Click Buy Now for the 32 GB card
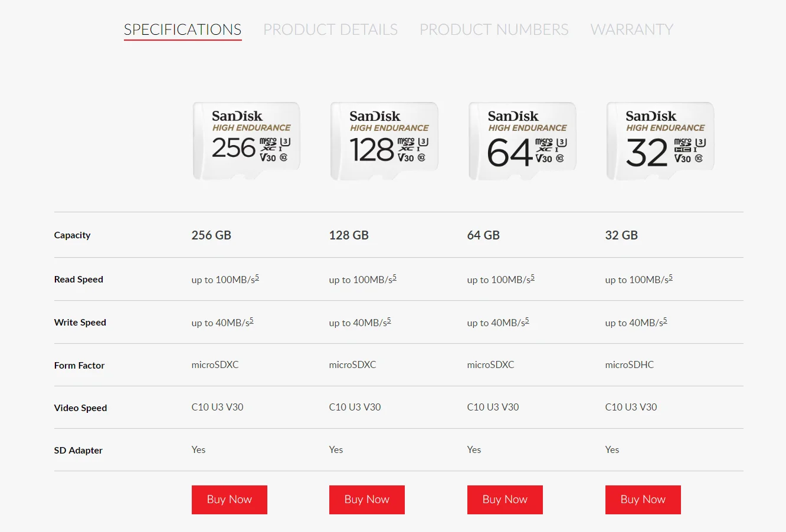The width and height of the screenshot is (786, 532). [x=643, y=500]
